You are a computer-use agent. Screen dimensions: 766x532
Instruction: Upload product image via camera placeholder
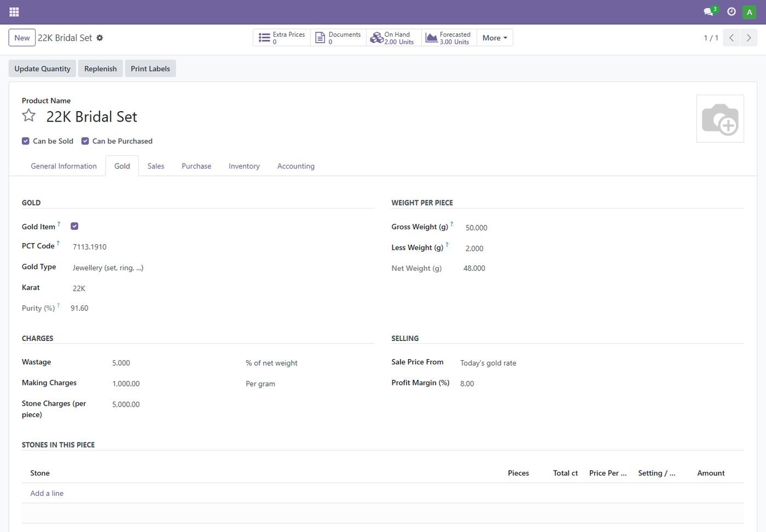720,119
